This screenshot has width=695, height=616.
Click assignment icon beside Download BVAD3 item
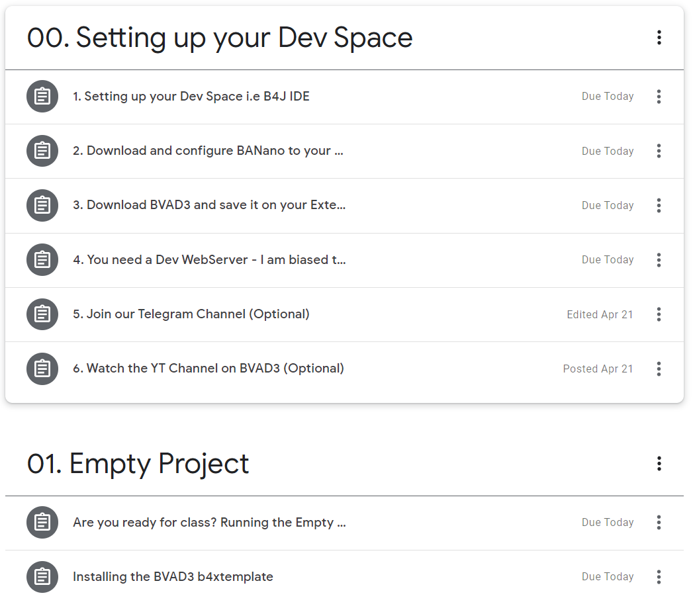(42, 205)
